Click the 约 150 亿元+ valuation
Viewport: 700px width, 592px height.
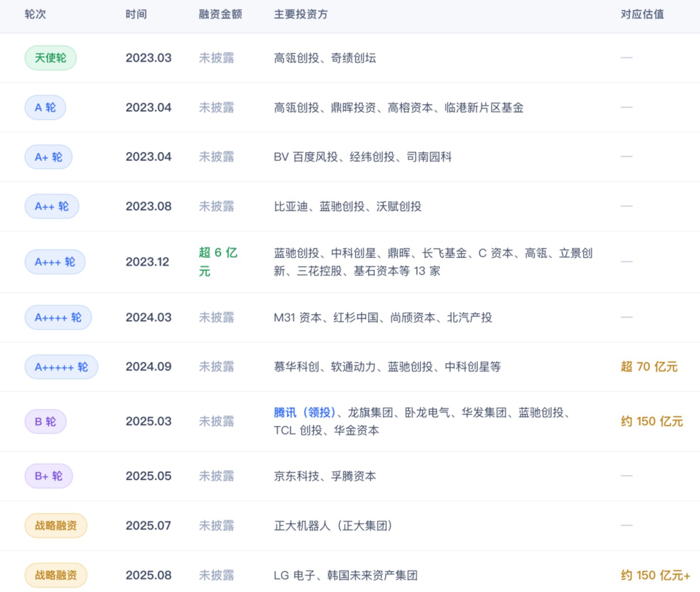[655, 575]
